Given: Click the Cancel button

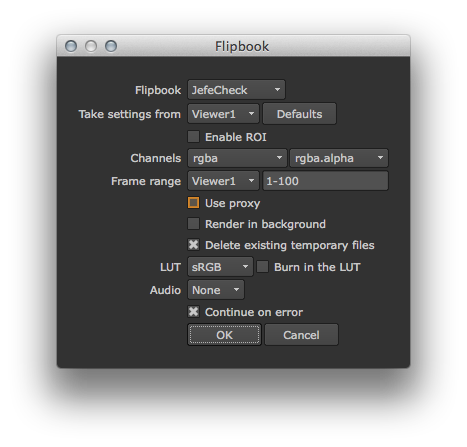Looking at the screenshot, I should [x=301, y=335].
